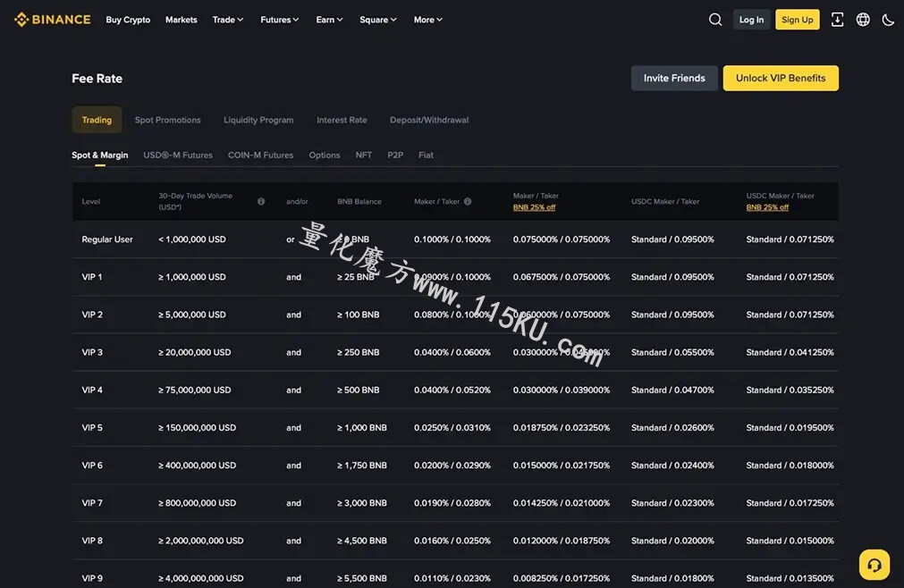Click '≥ 150,000,000 USD' volume cell

(x=198, y=427)
